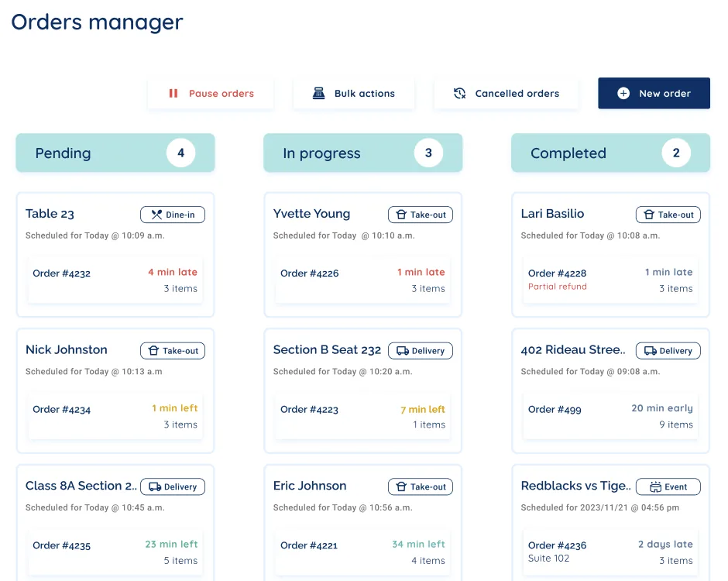View Cancelled orders

coord(506,94)
